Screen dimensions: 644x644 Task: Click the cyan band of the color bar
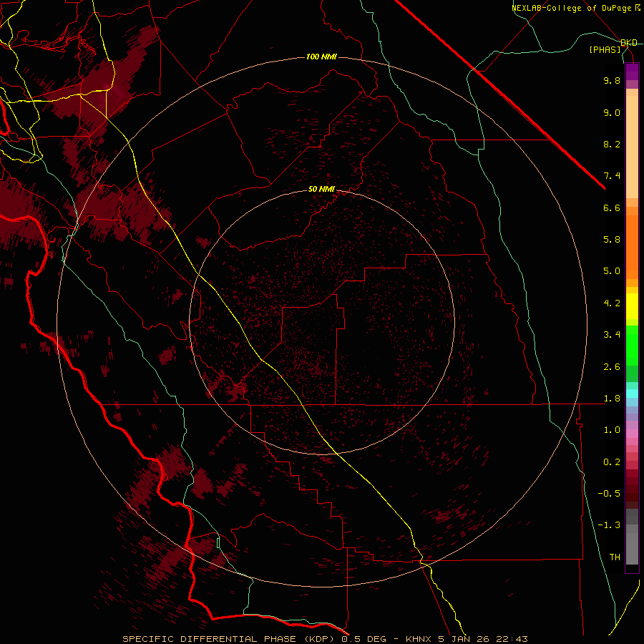(x=632, y=394)
